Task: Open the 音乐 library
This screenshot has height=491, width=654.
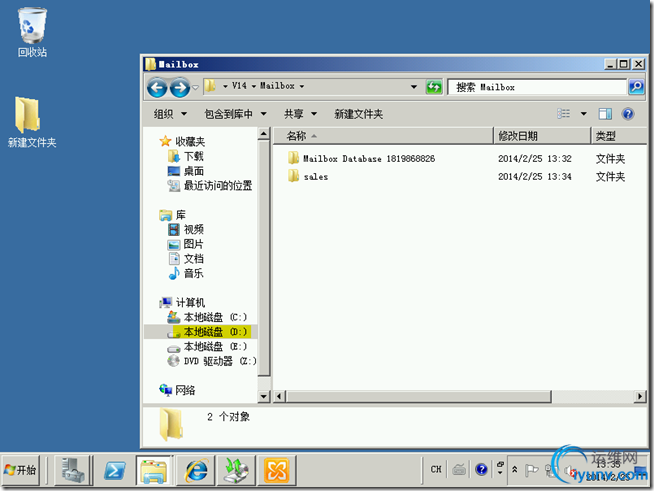Action: 186,273
